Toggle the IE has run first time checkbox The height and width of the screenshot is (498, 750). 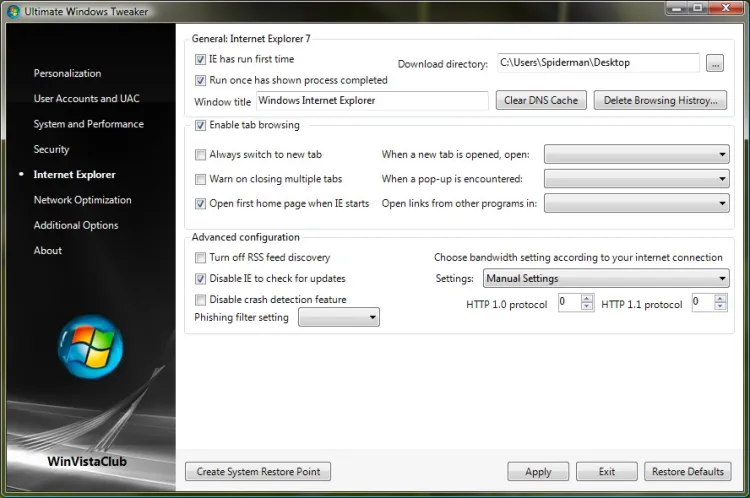coord(200,59)
